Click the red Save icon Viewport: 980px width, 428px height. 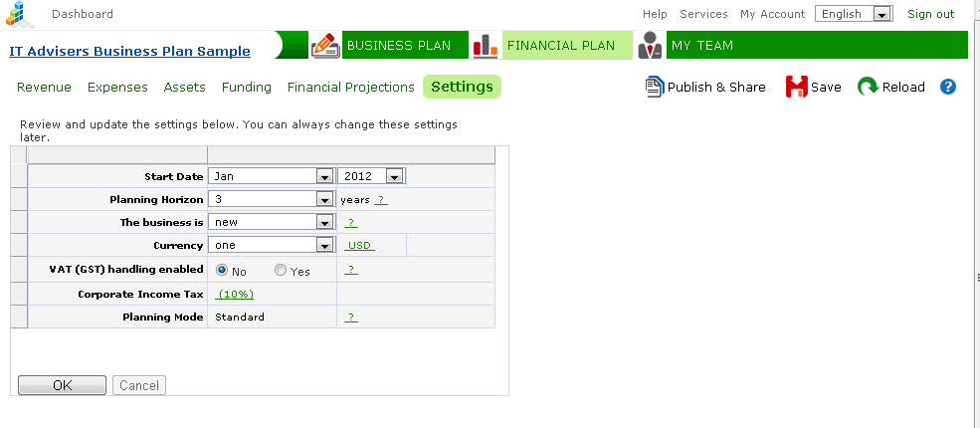pos(796,87)
